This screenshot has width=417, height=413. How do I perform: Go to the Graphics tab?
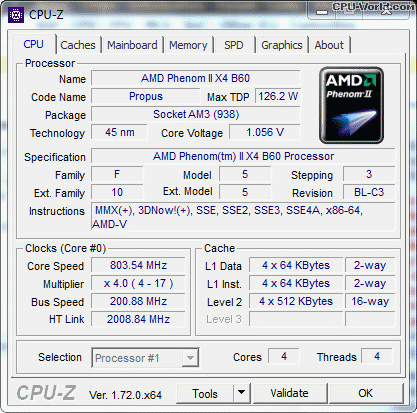point(282,45)
